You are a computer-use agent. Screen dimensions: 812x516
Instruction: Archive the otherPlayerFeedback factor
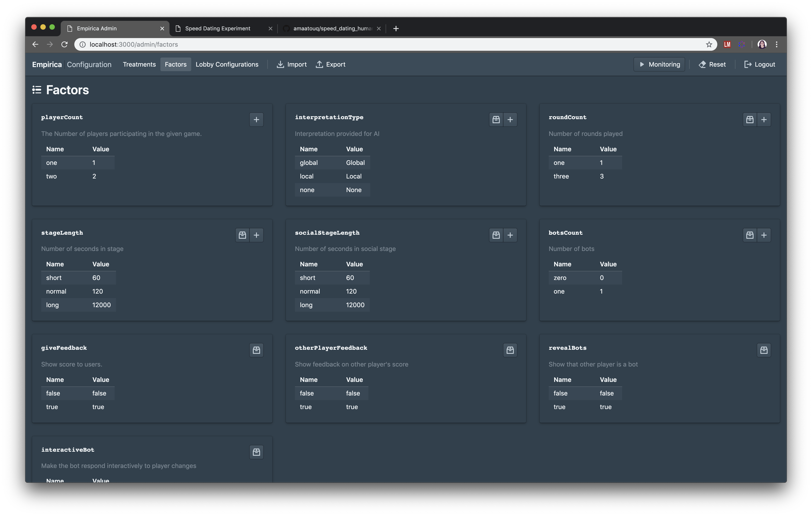[x=510, y=350]
